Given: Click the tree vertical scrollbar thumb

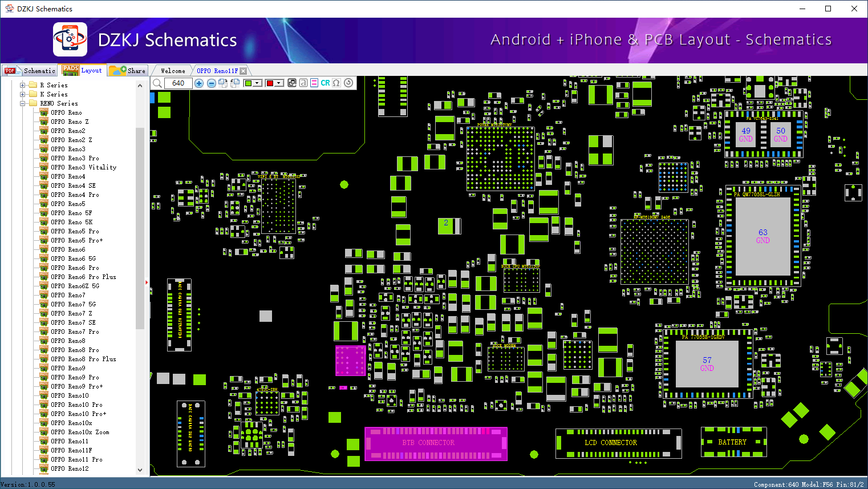Looking at the screenshot, I should (140, 228).
